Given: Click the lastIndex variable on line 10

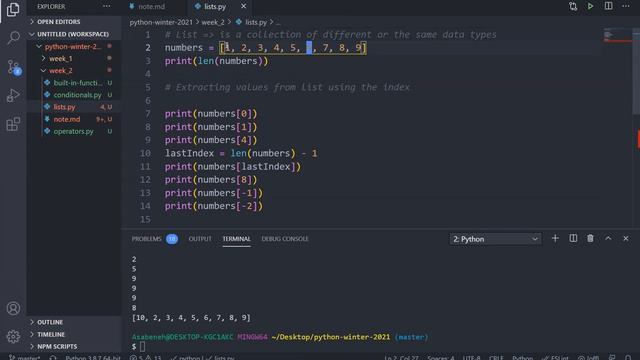Looking at the screenshot, I should pyautogui.click(x=189, y=153).
